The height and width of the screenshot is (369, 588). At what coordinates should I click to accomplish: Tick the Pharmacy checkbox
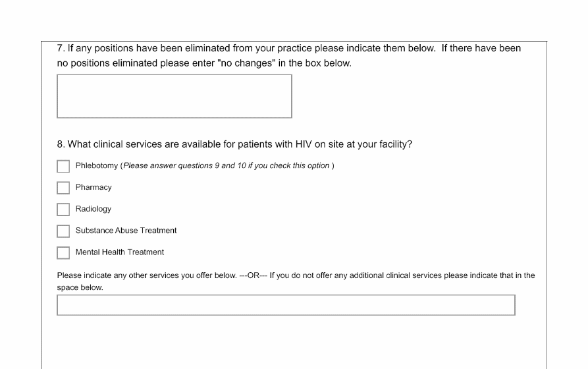click(63, 188)
